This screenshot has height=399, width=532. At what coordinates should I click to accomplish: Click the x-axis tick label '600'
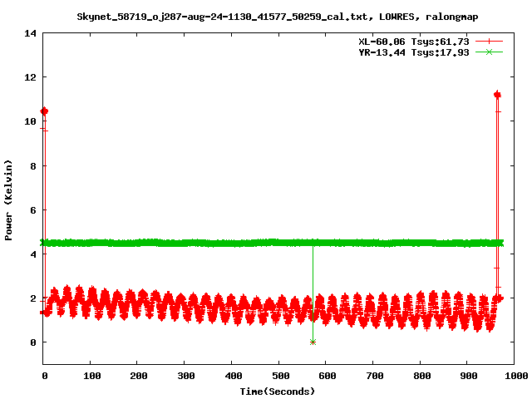[328, 376]
